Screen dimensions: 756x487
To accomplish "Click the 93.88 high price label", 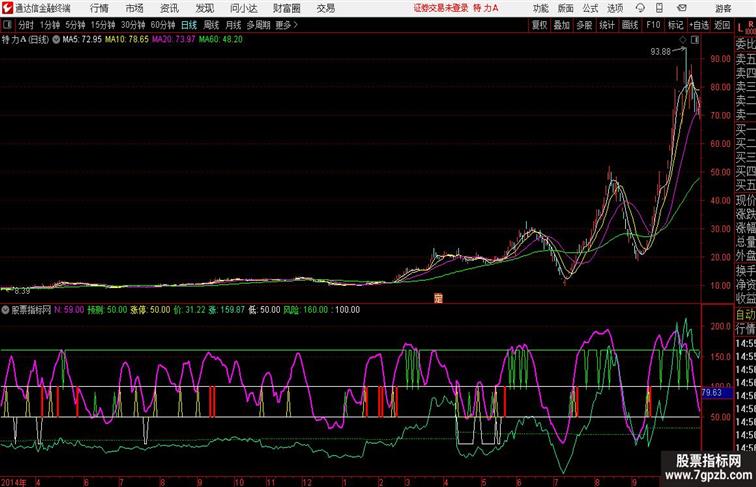I will (661, 52).
